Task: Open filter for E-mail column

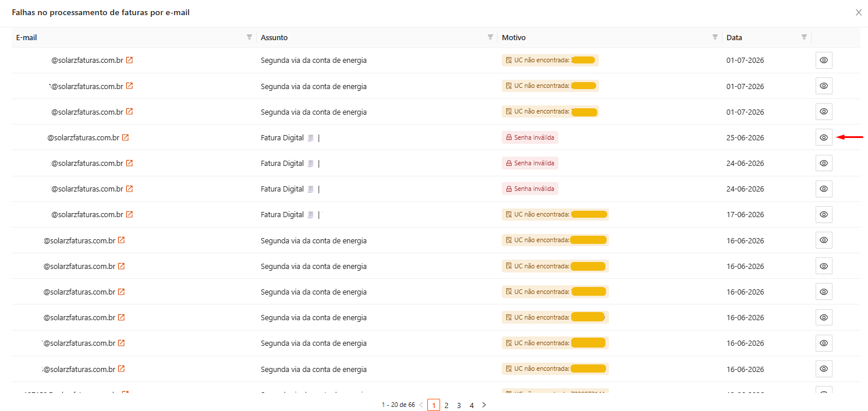Action: coord(249,37)
